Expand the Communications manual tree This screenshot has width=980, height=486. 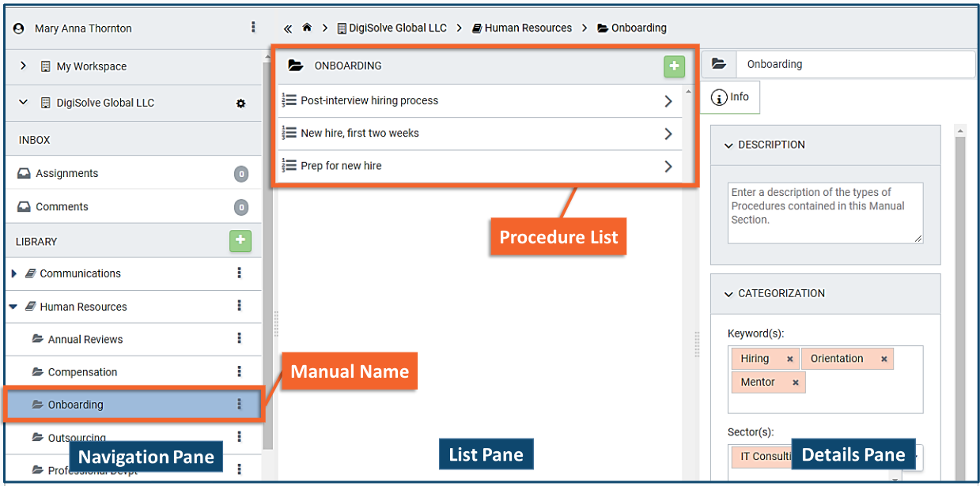coord(14,273)
